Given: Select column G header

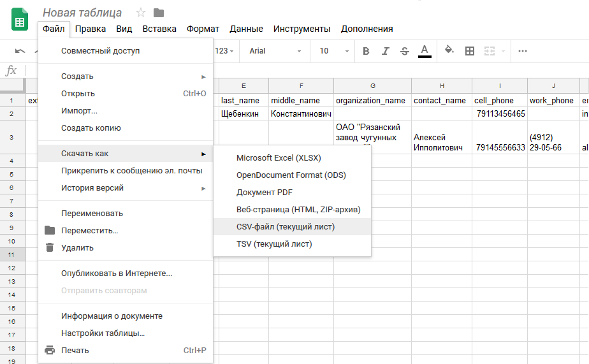Looking at the screenshot, I should click(373, 86).
